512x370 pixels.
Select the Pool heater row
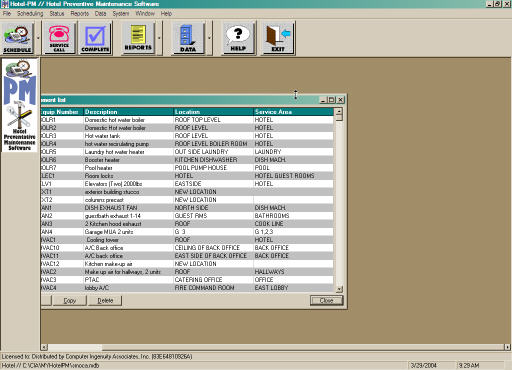pos(187,168)
